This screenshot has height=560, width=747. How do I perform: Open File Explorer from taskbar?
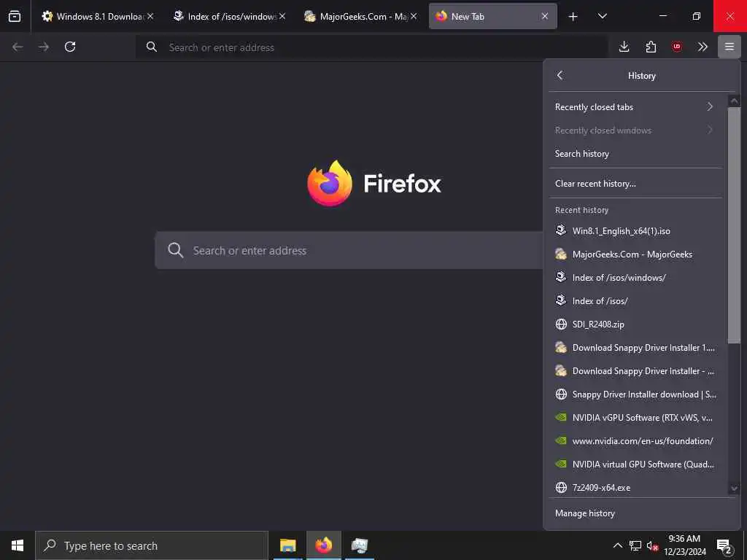287,545
